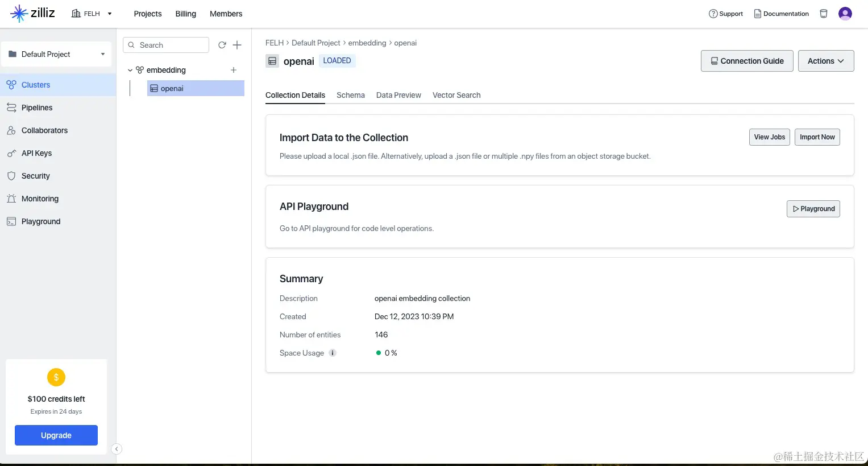This screenshot has height=466, width=868.
Task: Expand the Default Project selector
Action: (x=56, y=54)
